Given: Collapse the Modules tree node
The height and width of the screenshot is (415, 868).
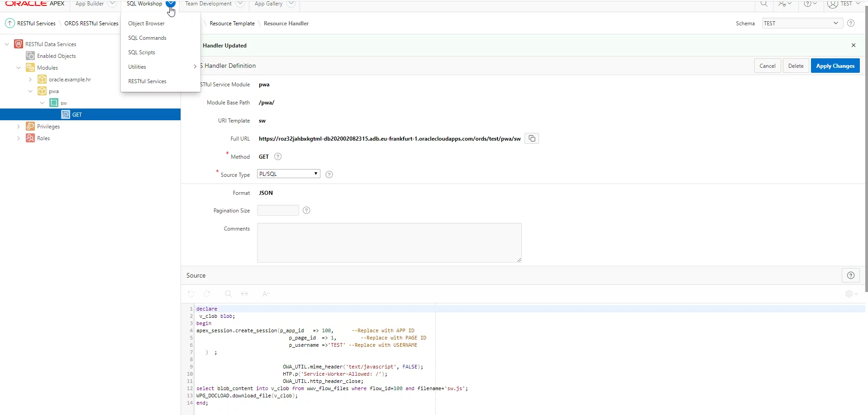Looking at the screenshot, I should (x=19, y=68).
